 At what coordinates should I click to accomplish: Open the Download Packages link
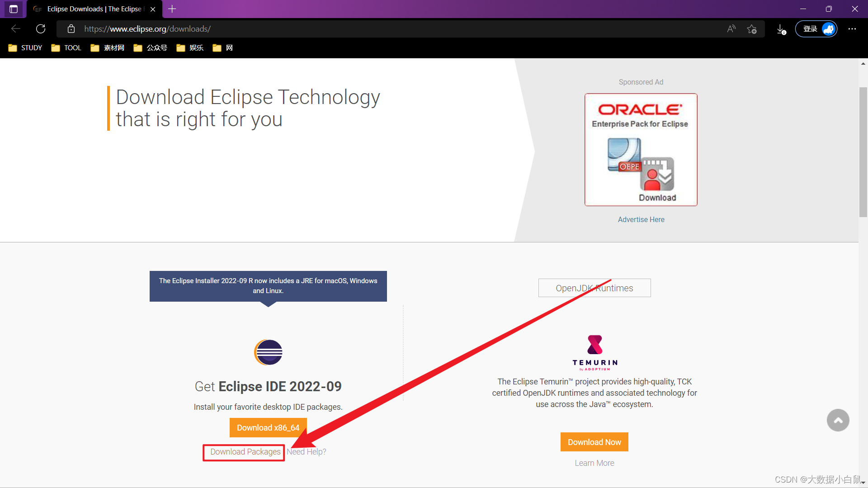coord(245,452)
